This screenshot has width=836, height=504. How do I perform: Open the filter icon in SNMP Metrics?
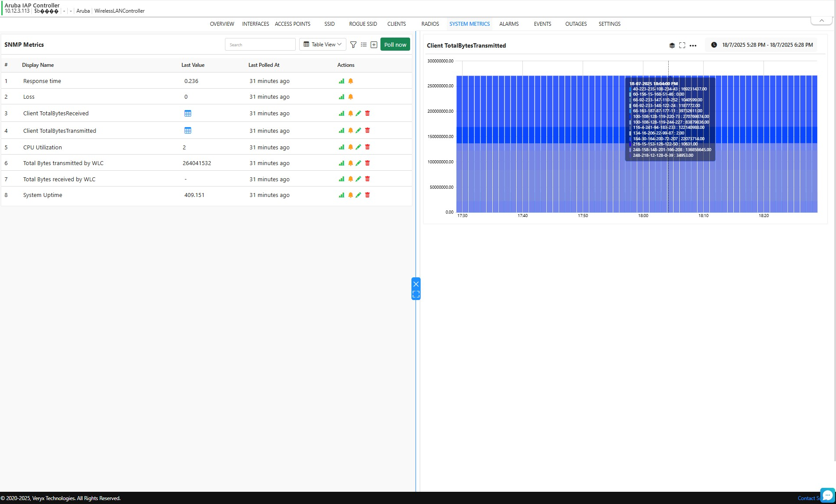(353, 45)
